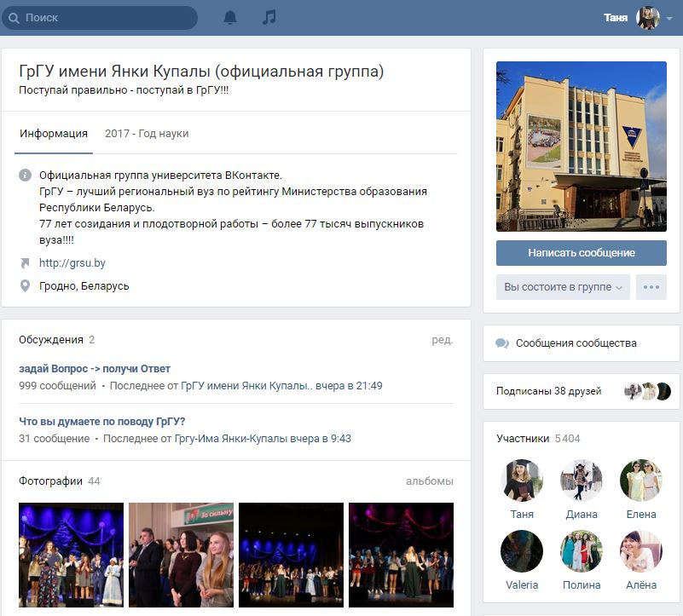
Task: Open 'Что вы думаете по поводу ГрГУ?' discussion
Action: click(102, 422)
